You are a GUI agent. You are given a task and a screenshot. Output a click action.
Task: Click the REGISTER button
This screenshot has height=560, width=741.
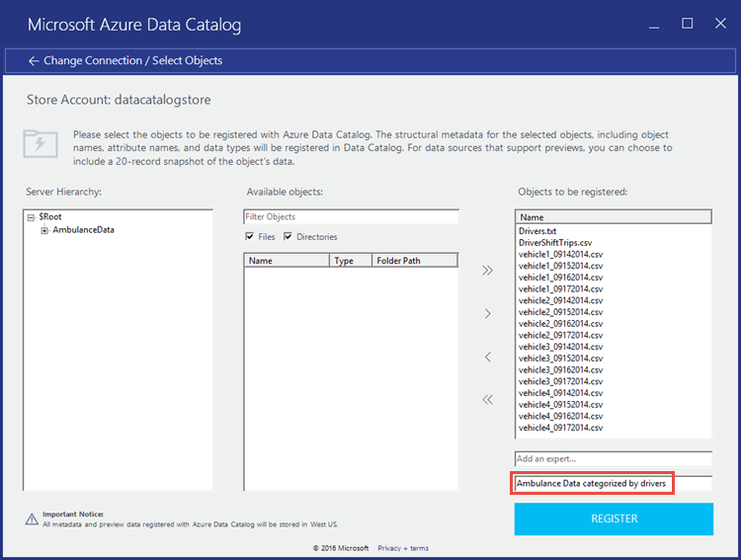pyautogui.click(x=614, y=519)
